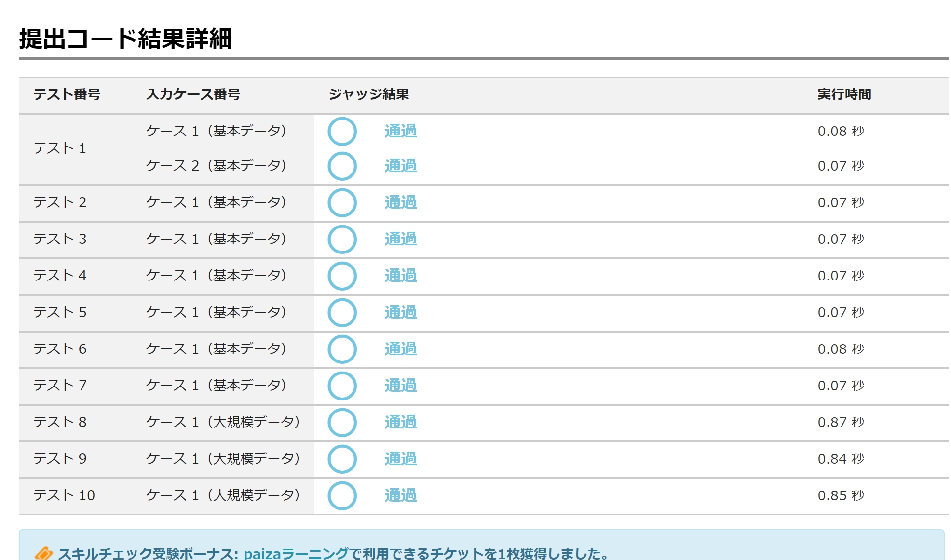Click the ジャッジ結果 column header
This screenshot has width=951, height=560.
[368, 94]
